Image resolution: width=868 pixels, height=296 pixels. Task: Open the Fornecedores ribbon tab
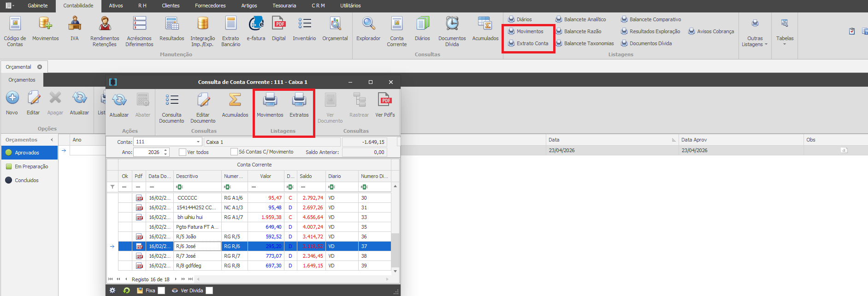(210, 6)
